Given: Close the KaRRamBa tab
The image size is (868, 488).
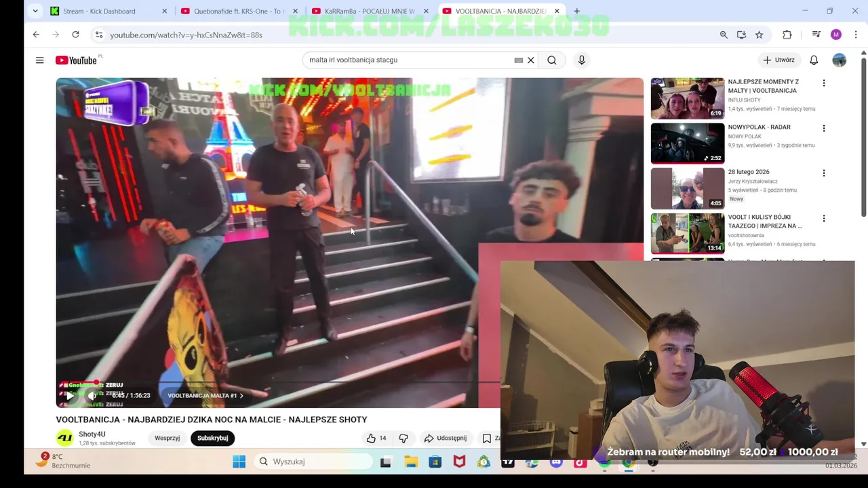Looking at the screenshot, I should pos(426,11).
